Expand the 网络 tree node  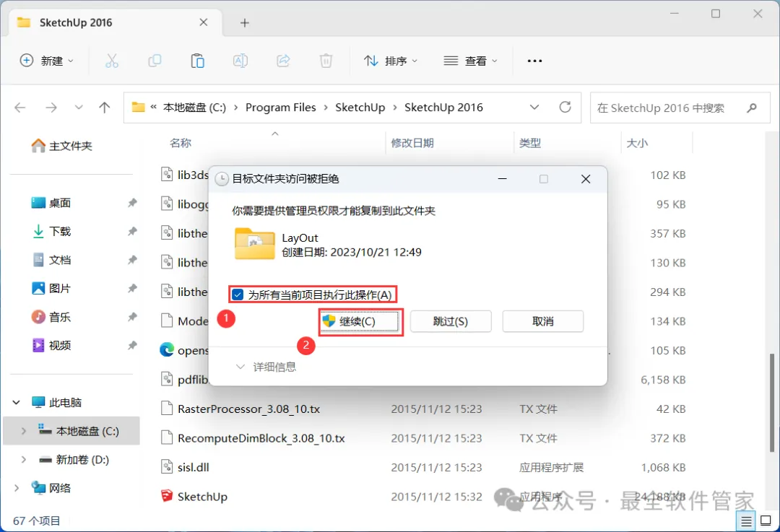click(x=17, y=488)
